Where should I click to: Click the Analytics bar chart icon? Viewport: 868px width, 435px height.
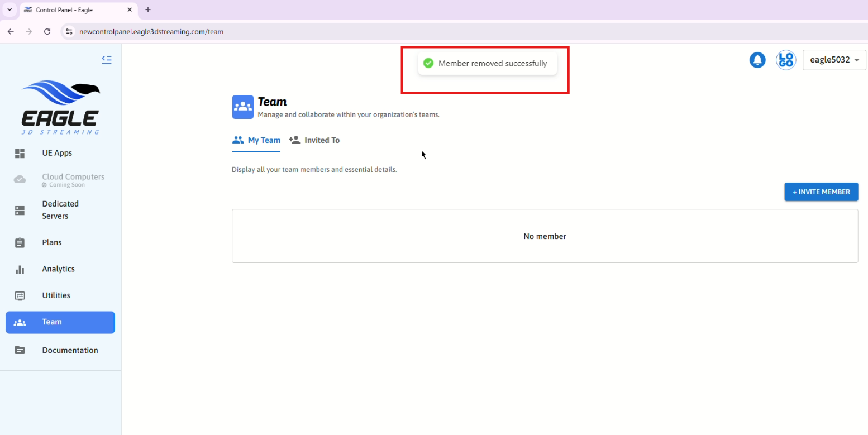20,269
